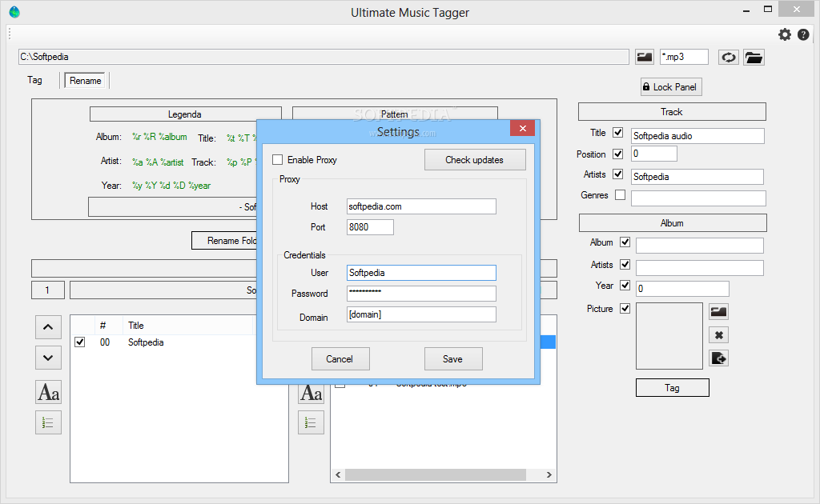
Task: Click move down arrow button
Action: coord(48,358)
